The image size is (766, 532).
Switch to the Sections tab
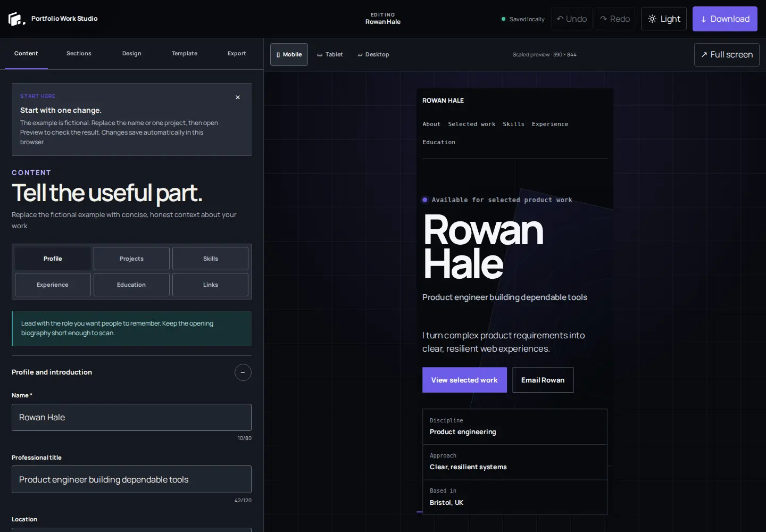[79, 54]
